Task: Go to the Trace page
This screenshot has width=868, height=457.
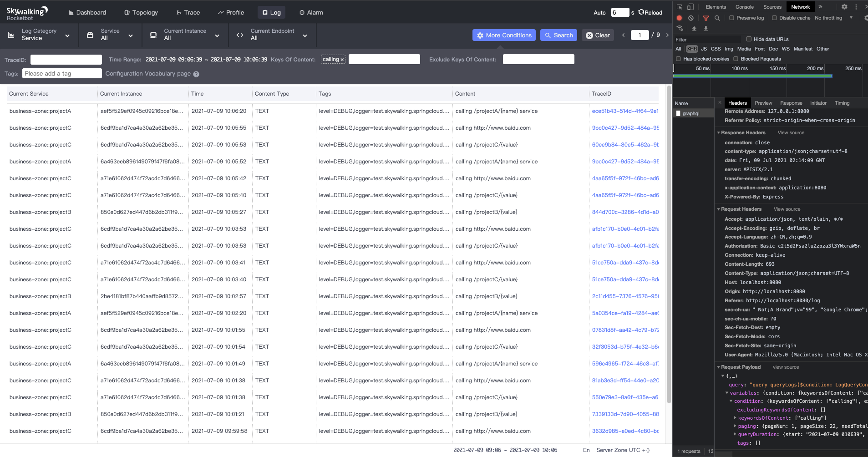Action: pos(188,13)
